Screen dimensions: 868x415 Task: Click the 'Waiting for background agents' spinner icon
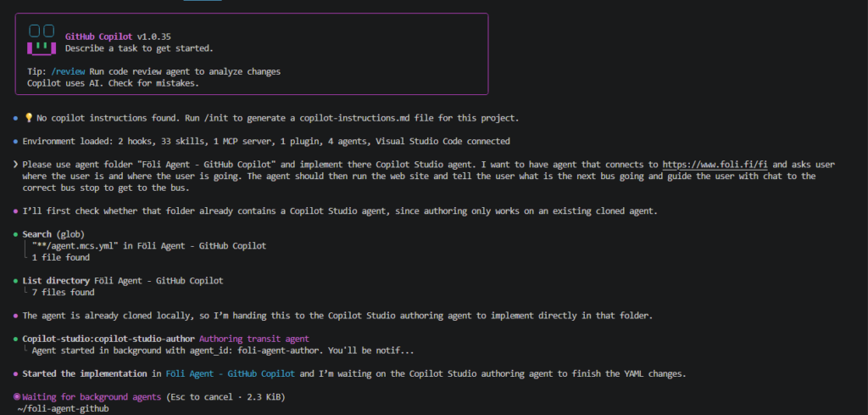[x=17, y=396]
